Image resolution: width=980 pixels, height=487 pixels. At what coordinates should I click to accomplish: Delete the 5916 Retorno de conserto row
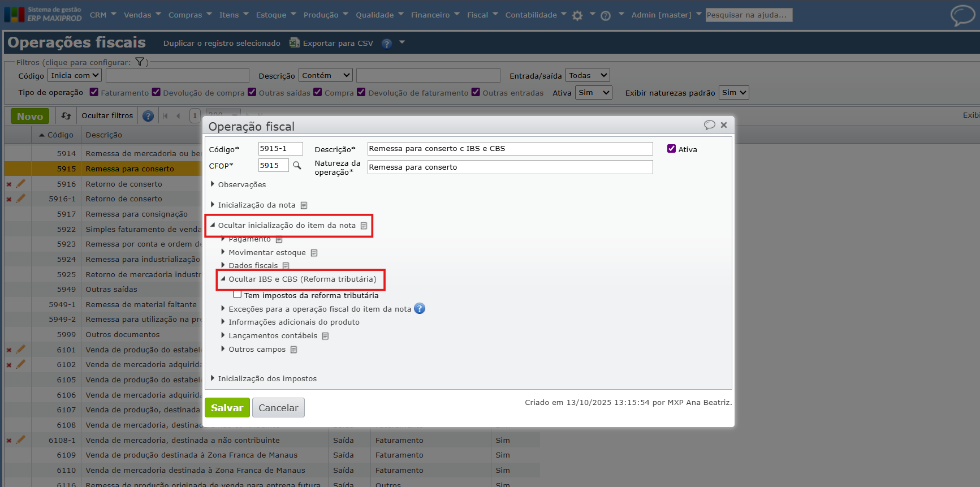9,184
